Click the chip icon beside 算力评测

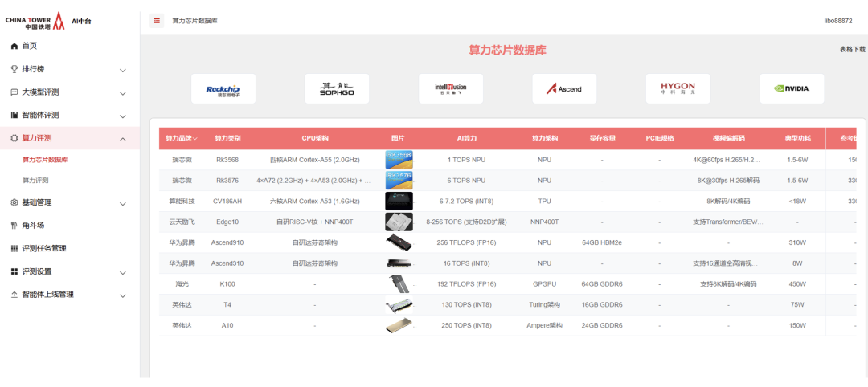click(14, 138)
